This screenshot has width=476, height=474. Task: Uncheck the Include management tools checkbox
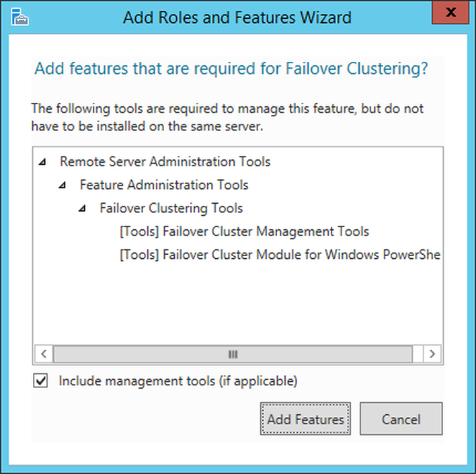click(x=40, y=381)
